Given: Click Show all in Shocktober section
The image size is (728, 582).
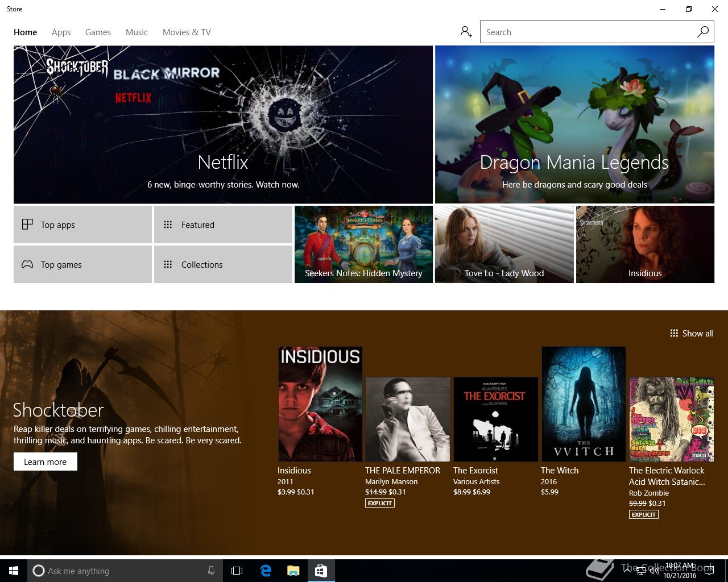Looking at the screenshot, I should [692, 334].
